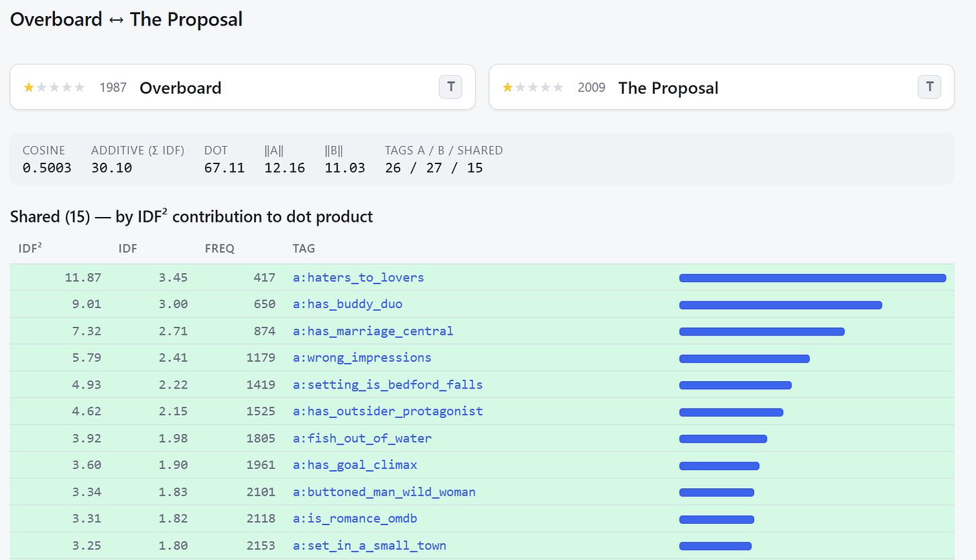Click the fifth star on the Overboard card
Screen dimensions: 976x560
80,87
